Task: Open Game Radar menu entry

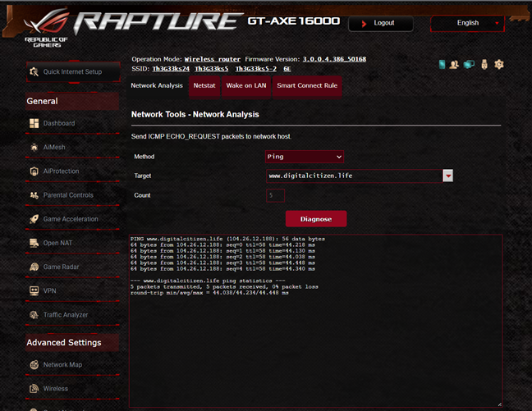Action: click(72, 267)
